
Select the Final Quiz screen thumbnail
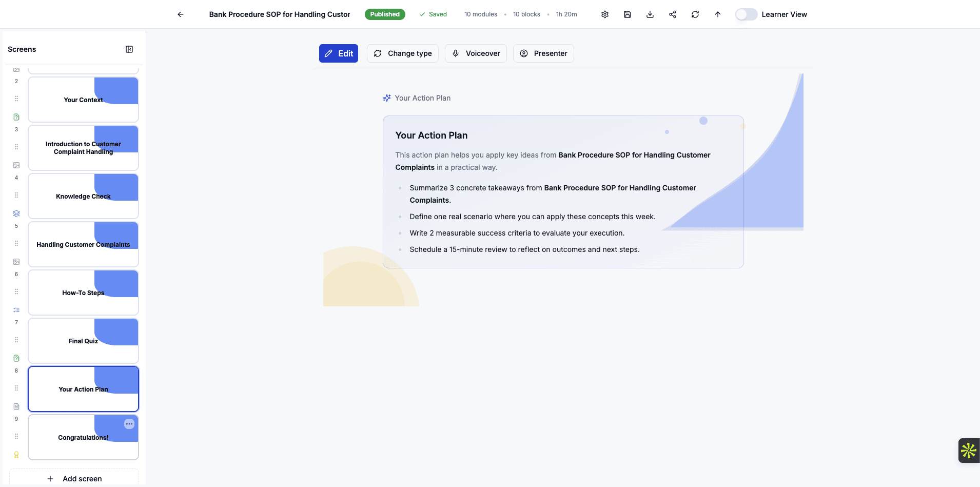(83, 341)
